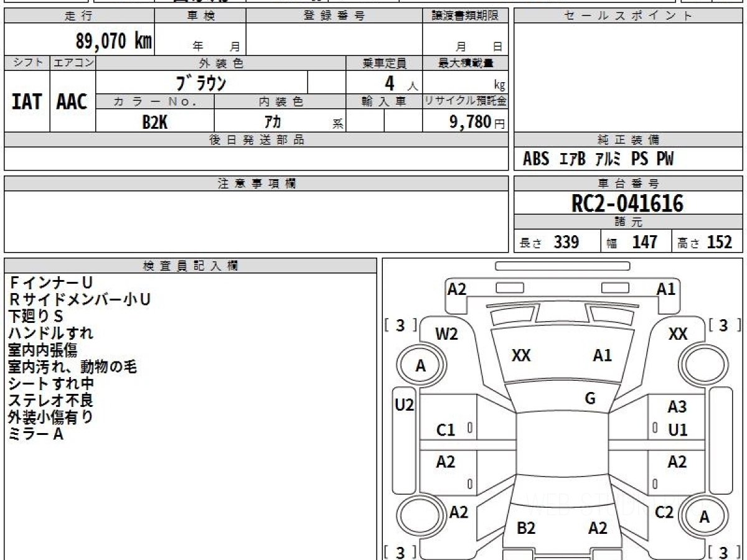Click the note ステレオ不良
The height and width of the screenshot is (560, 747).
(51, 401)
